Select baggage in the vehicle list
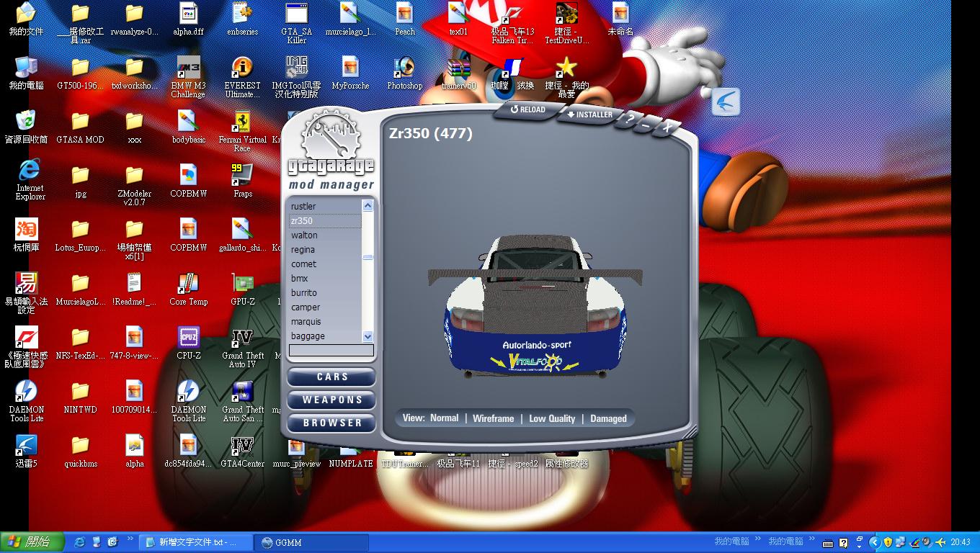This screenshot has width=980, height=553. [x=325, y=336]
